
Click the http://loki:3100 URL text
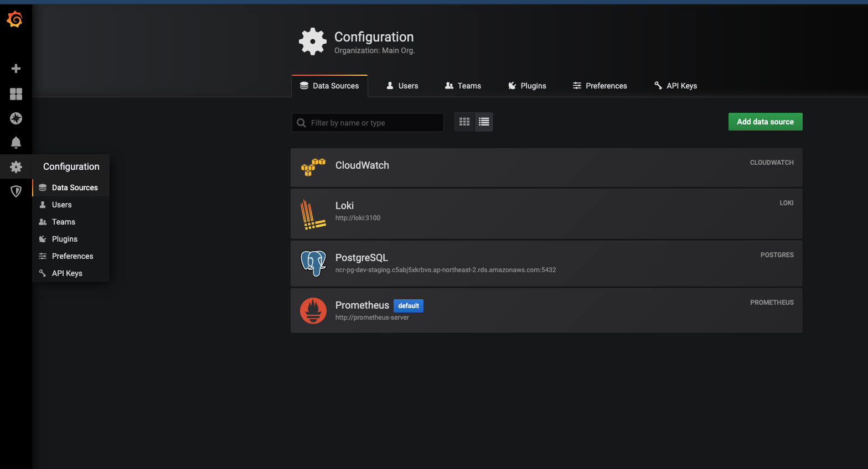pyautogui.click(x=358, y=218)
